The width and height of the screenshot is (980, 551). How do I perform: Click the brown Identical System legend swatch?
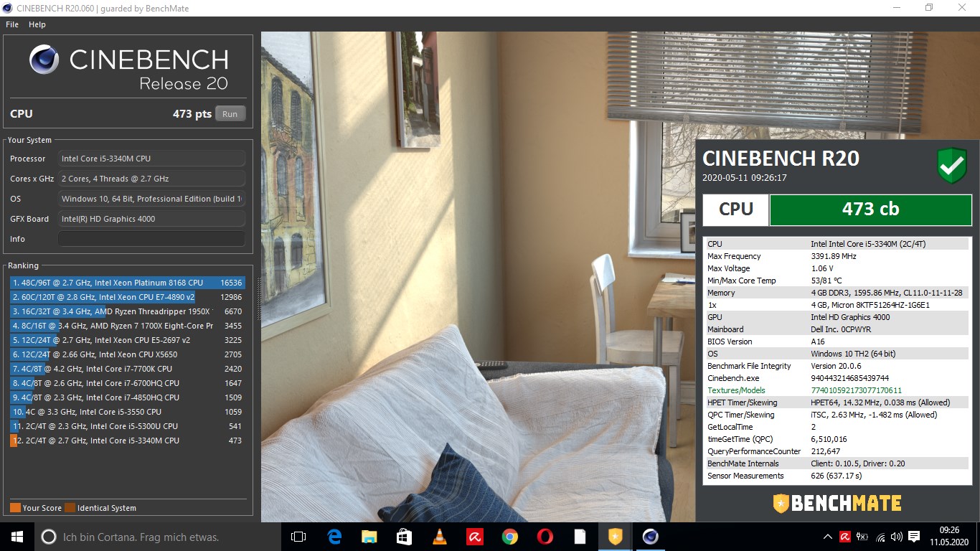tap(70, 508)
